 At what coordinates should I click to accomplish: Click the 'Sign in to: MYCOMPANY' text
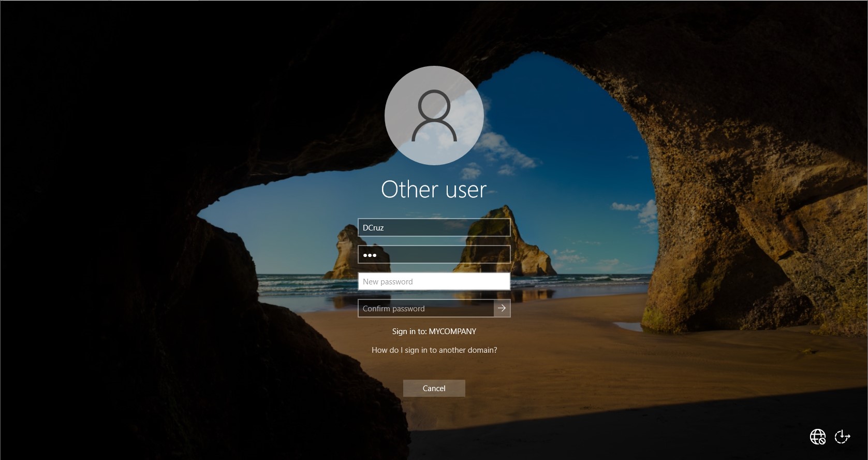(434, 332)
